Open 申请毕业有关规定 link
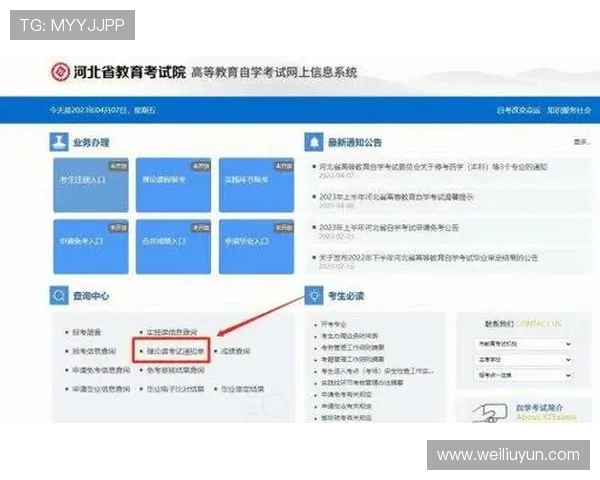Viewport: 600px width, 480px height. 347,406
